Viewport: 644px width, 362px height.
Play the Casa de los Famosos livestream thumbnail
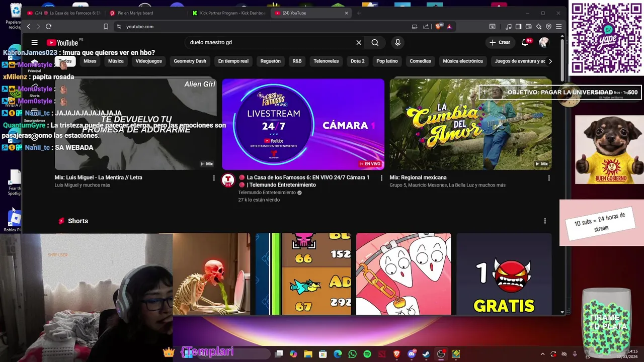[x=303, y=124]
